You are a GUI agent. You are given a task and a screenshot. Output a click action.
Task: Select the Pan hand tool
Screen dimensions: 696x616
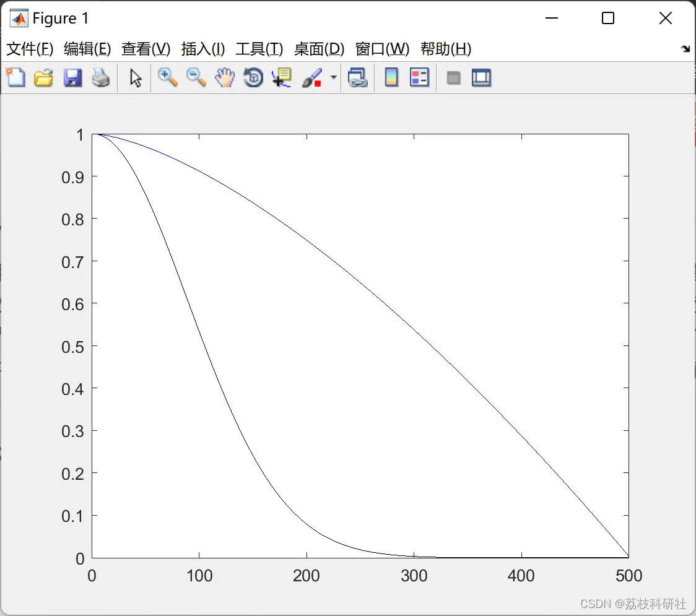coord(225,77)
